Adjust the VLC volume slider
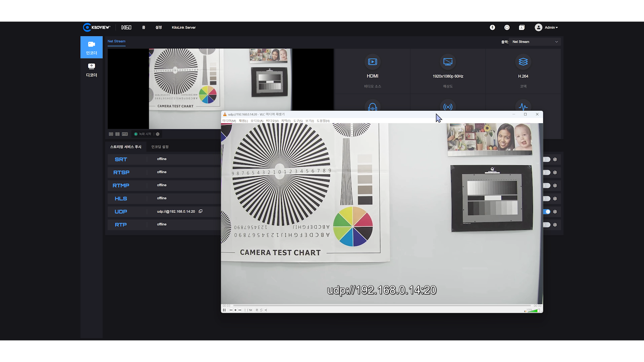This screenshot has width=644, height=362. click(x=533, y=311)
